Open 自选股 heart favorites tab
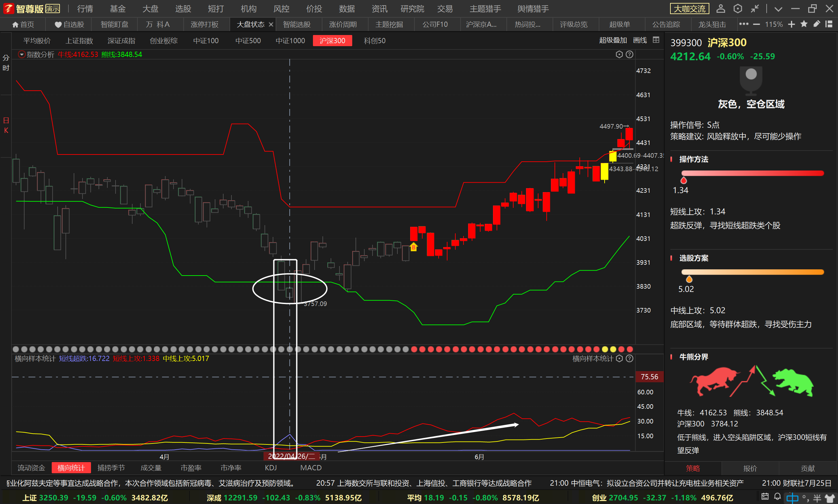This screenshot has height=504, width=838. (x=69, y=25)
